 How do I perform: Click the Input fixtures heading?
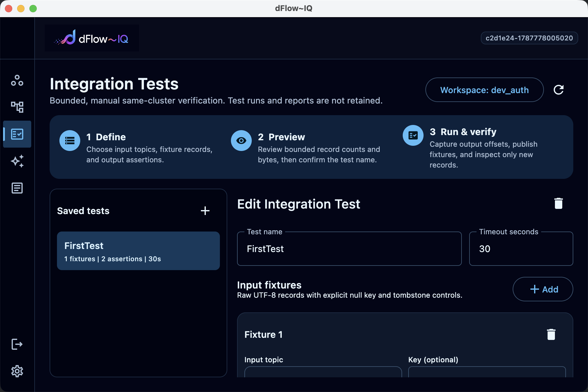(x=269, y=285)
